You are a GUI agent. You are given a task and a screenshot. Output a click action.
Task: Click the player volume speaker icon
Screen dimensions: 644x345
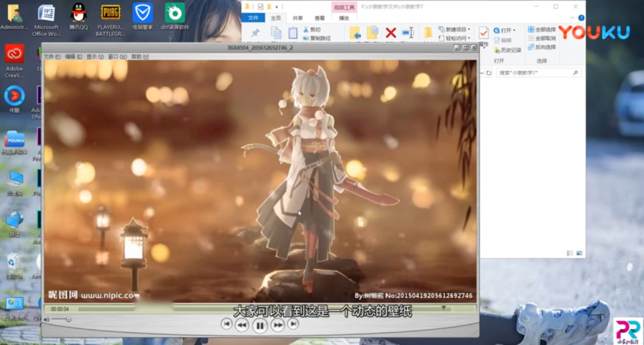(47, 319)
